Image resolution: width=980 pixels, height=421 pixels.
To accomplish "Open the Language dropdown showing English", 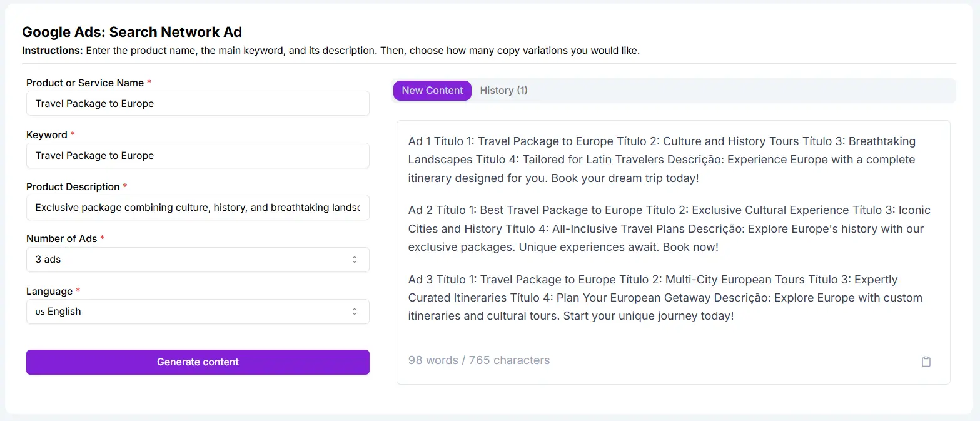I will pos(198,312).
